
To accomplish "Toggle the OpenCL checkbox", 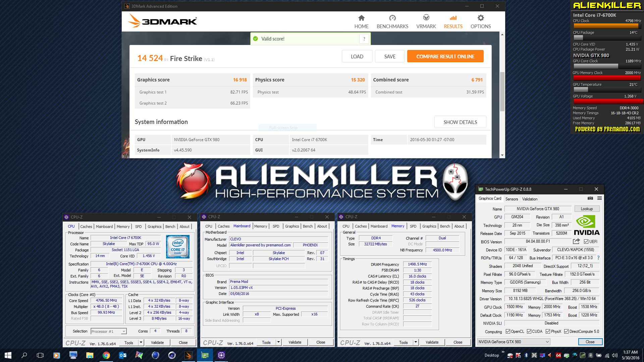I will point(508,331).
